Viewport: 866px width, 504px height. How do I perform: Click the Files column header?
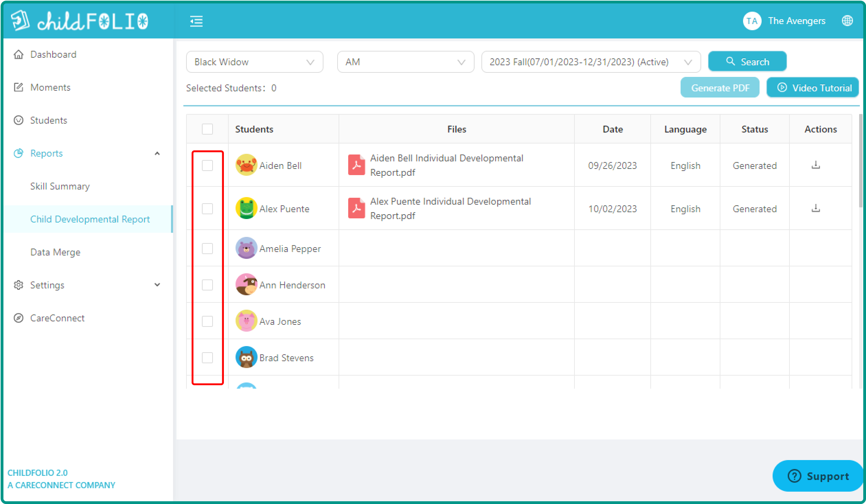[456, 129]
